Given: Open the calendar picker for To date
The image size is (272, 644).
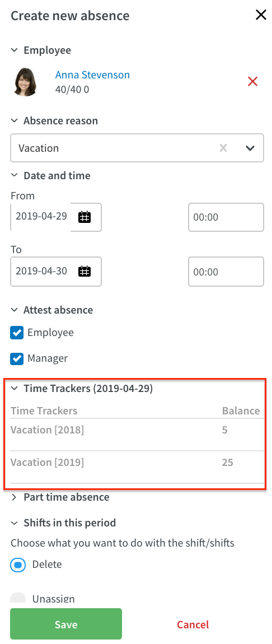Looking at the screenshot, I should [x=85, y=272].
